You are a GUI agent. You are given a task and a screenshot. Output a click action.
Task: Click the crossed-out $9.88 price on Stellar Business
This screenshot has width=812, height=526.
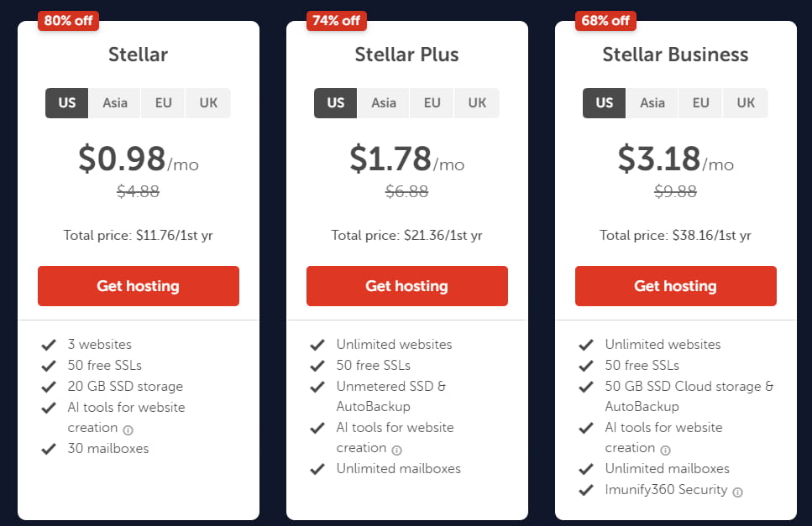pos(675,191)
